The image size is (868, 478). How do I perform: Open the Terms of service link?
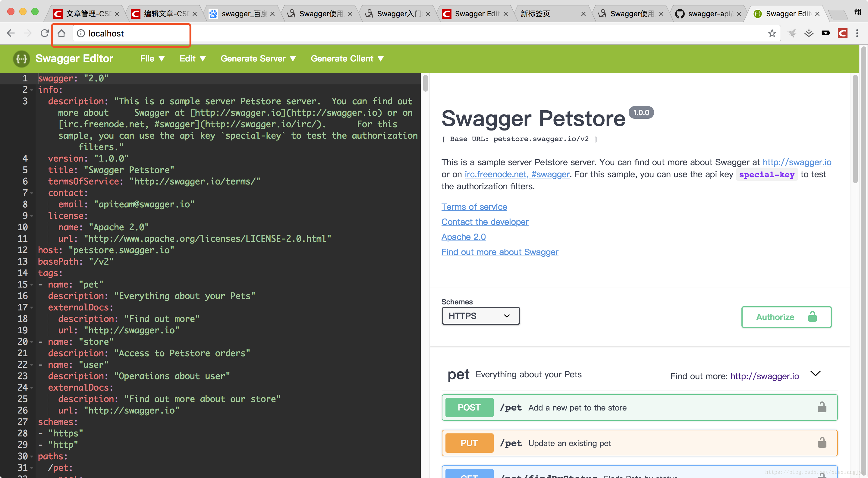point(474,206)
